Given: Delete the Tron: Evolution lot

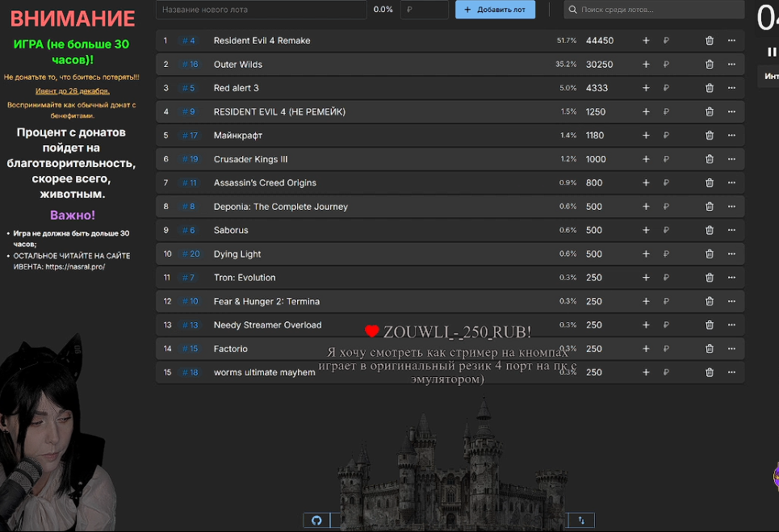Looking at the screenshot, I should tap(710, 278).
